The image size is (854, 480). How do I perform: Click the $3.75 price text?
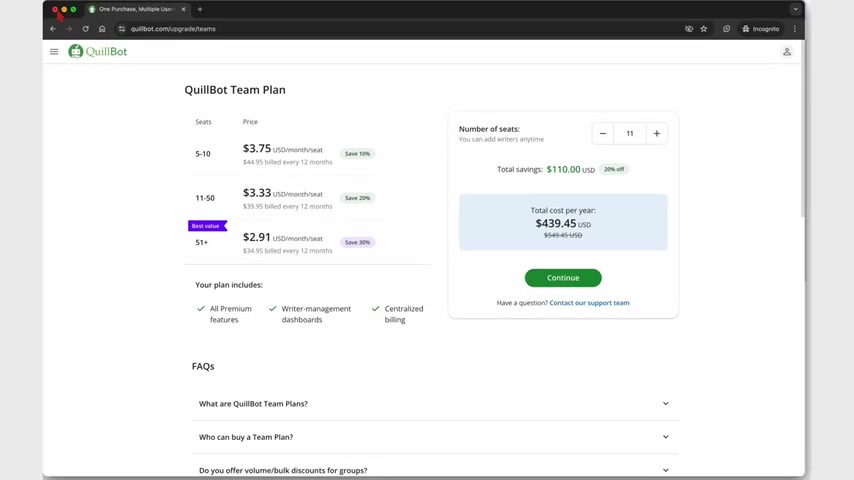[x=257, y=148]
